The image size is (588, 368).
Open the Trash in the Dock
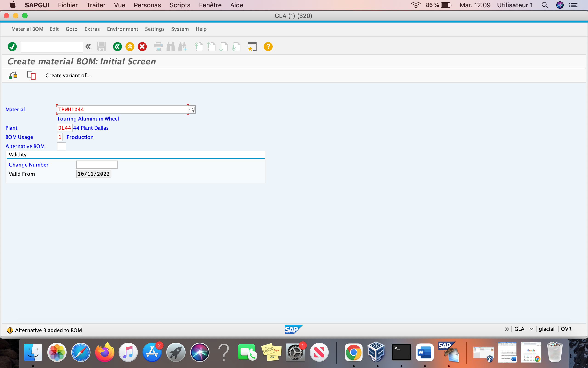coord(555,352)
